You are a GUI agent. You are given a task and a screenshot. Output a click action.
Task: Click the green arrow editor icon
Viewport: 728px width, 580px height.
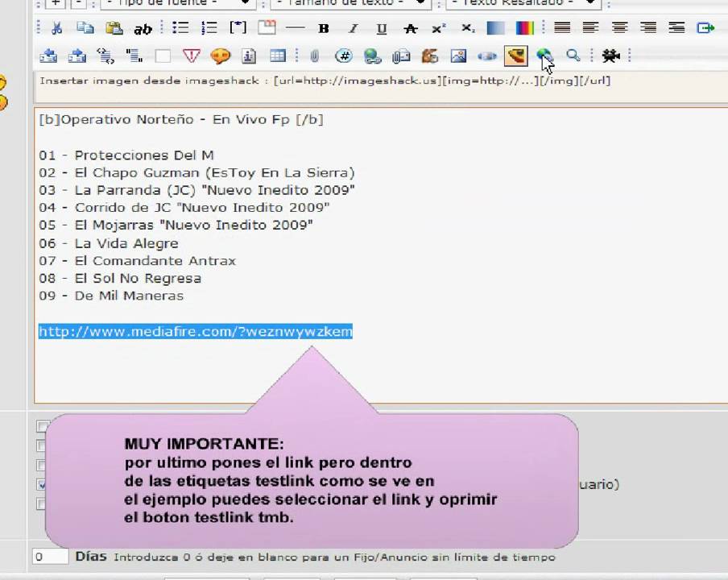(x=705, y=28)
